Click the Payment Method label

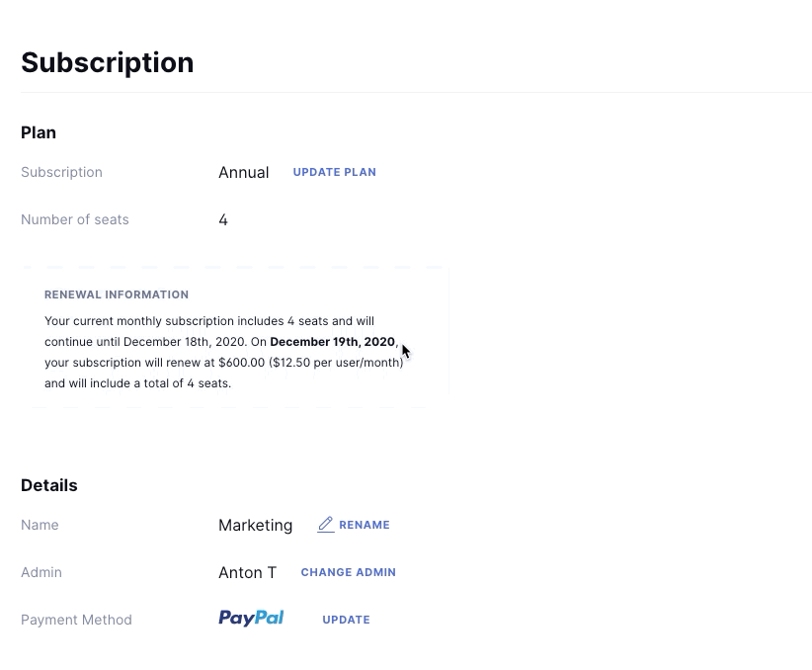(76, 620)
